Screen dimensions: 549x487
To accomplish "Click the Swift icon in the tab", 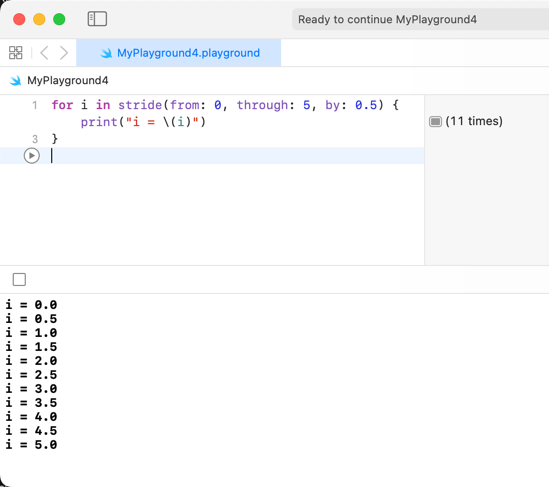I will pos(106,53).
